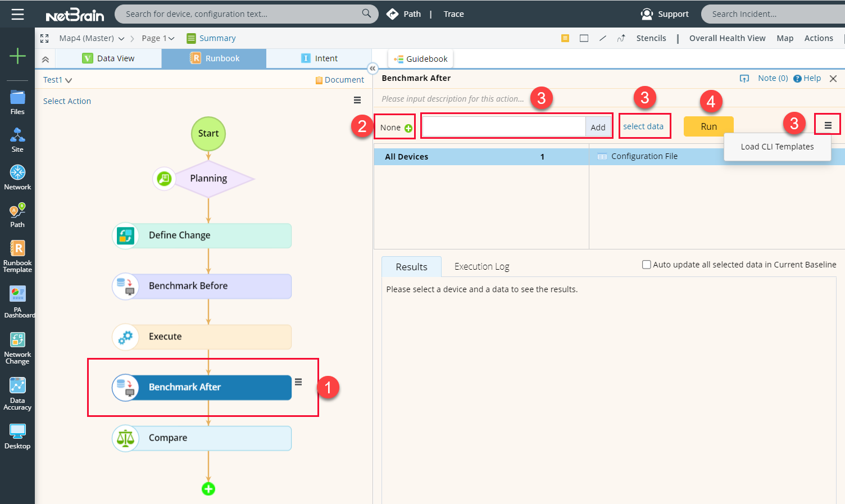Select the Benchmark Before node
This screenshot has width=845, height=504.
pos(202,286)
